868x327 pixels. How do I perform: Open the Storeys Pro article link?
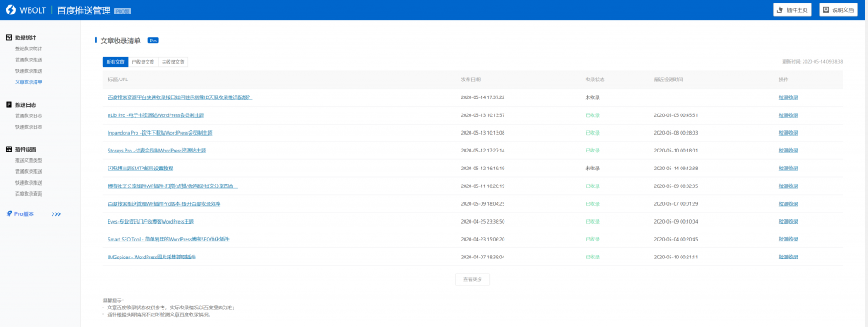click(157, 151)
